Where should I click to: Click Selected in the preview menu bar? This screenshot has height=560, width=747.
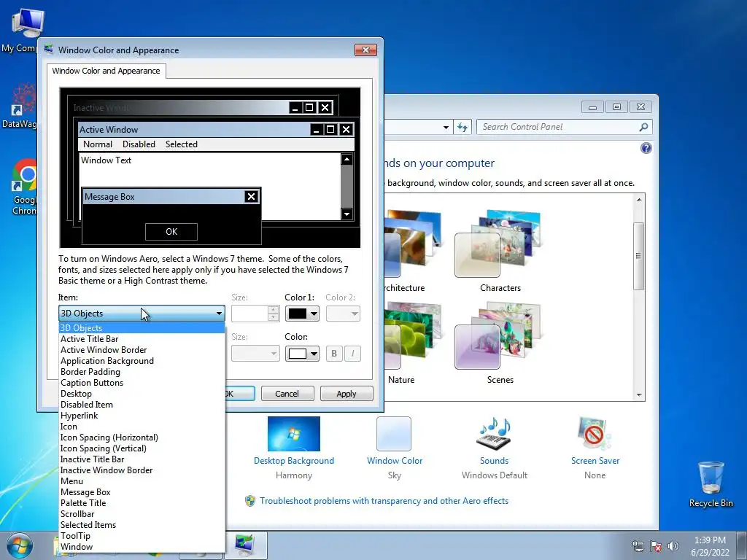coord(182,144)
